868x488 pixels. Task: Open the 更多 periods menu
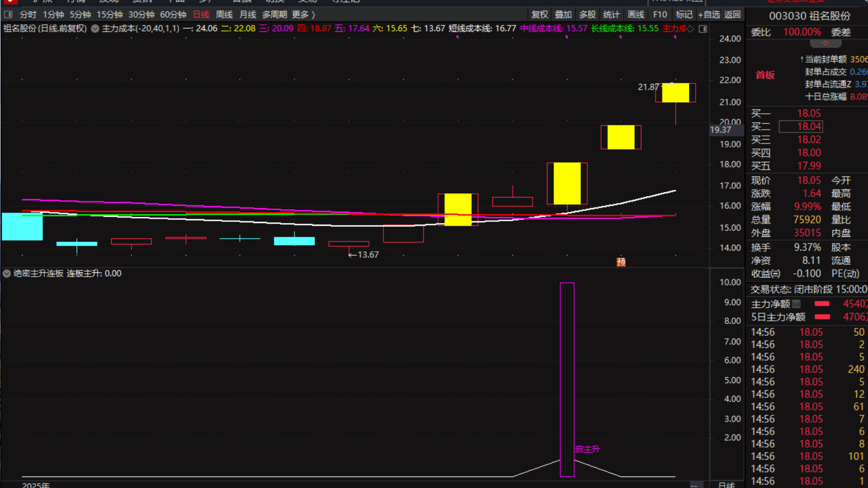point(303,15)
